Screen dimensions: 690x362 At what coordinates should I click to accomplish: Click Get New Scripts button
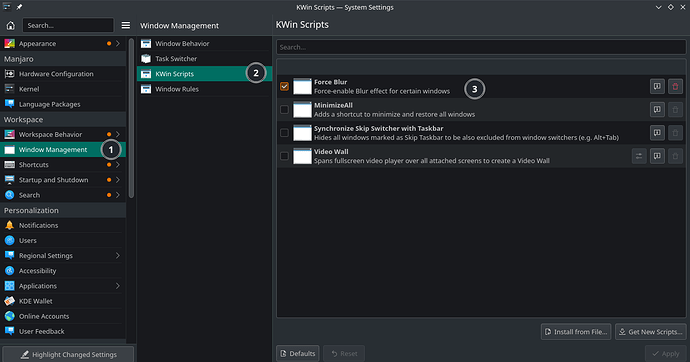(x=650, y=332)
